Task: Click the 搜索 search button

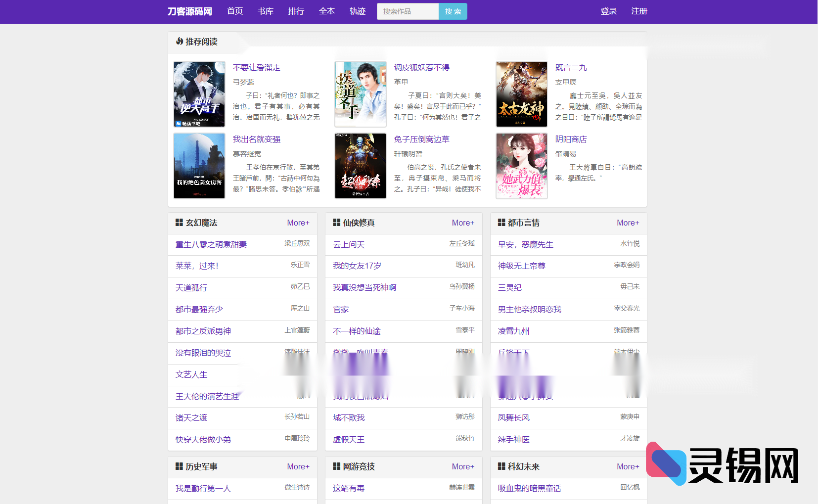Action: coord(452,11)
